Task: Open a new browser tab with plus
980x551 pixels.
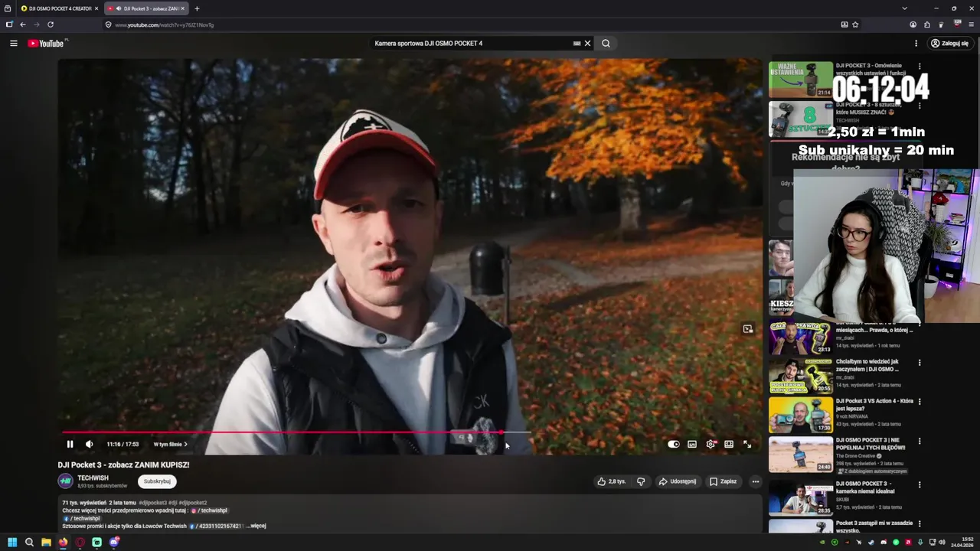Action: click(x=197, y=8)
